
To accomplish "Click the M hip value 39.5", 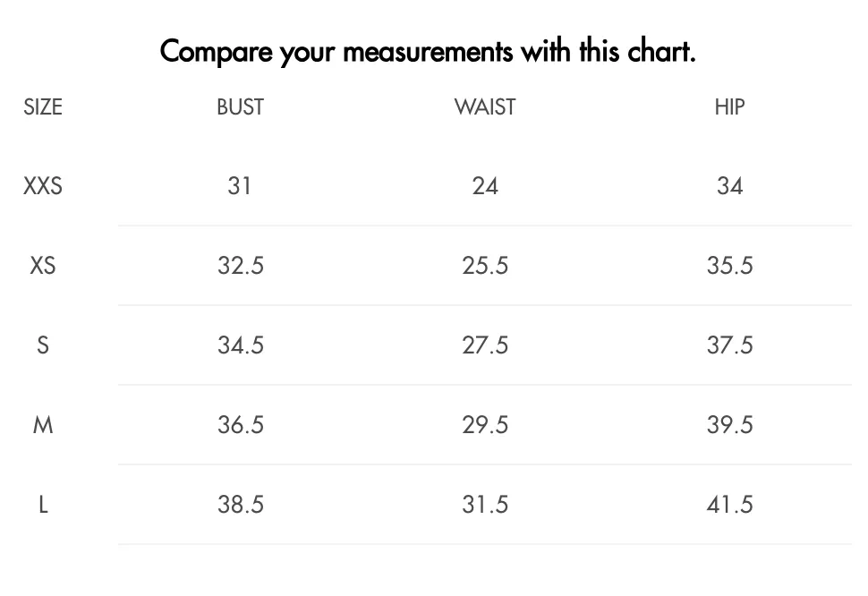I will pos(729,425).
